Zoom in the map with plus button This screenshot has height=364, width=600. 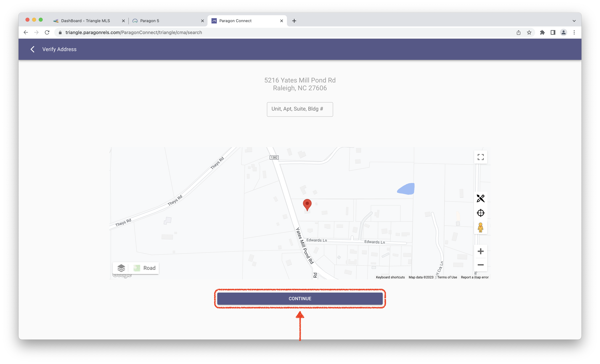(480, 251)
